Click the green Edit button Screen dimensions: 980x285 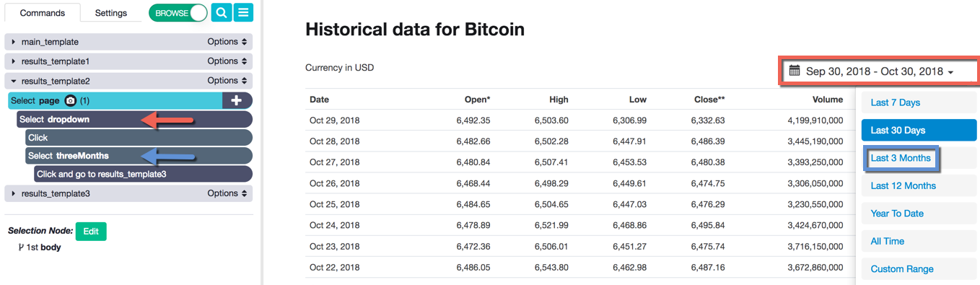[91, 231]
